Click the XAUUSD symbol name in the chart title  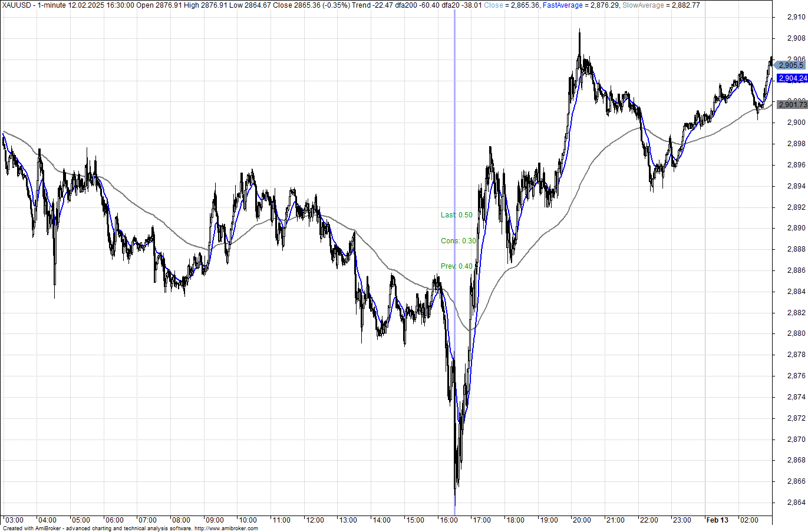[x=16, y=5]
